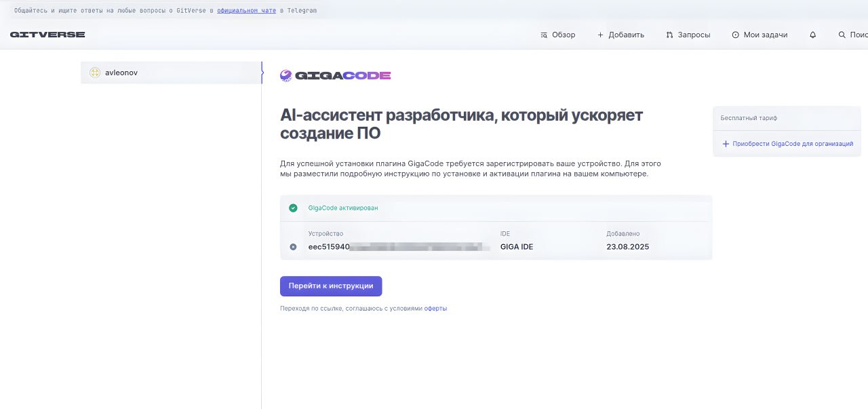Follow the официальном чате Telegram link
Viewport: 868px width, 409px height.
246,11
